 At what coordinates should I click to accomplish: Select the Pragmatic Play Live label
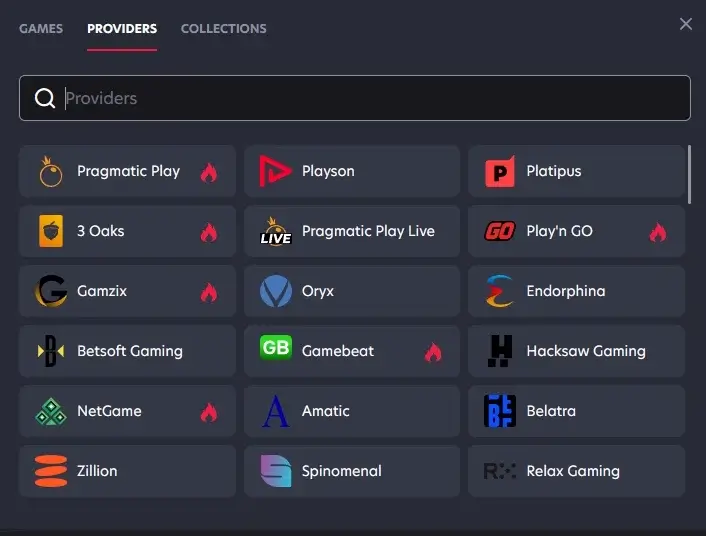[x=368, y=231]
